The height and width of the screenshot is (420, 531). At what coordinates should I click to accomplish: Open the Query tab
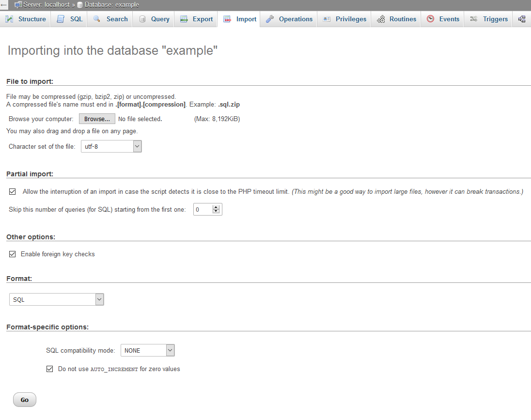155,19
